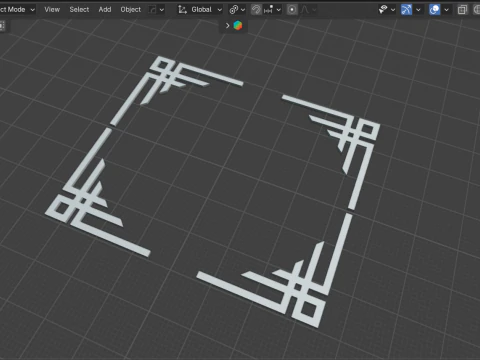Open the Global orientation dropdown
This screenshot has height=360, width=480.
pyautogui.click(x=206, y=10)
